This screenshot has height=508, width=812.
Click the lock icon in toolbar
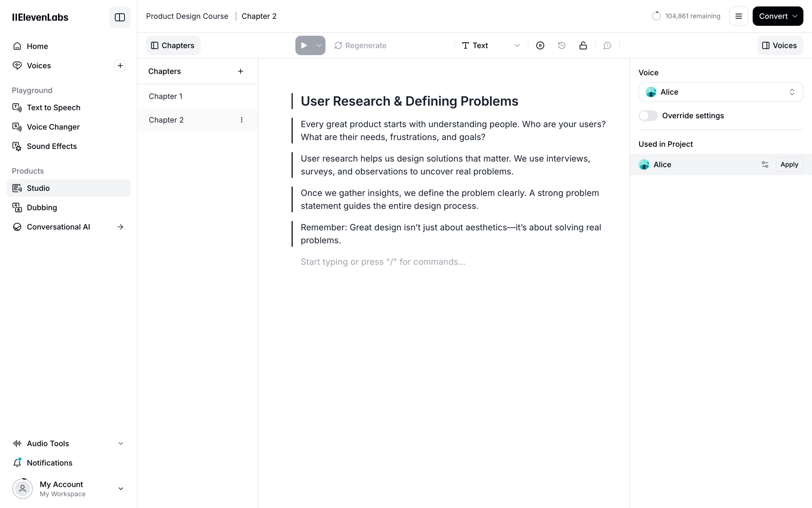(583, 45)
